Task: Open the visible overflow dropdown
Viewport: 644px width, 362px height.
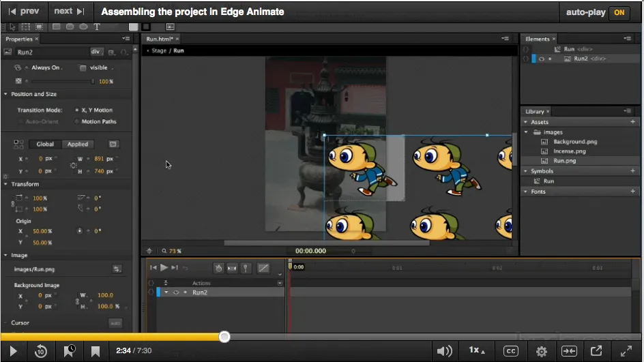Action: [101, 67]
